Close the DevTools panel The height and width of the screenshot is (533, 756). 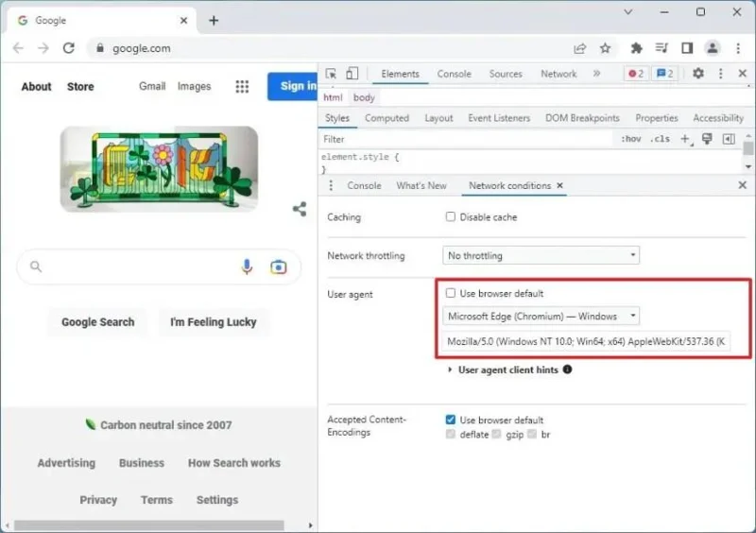tap(743, 74)
